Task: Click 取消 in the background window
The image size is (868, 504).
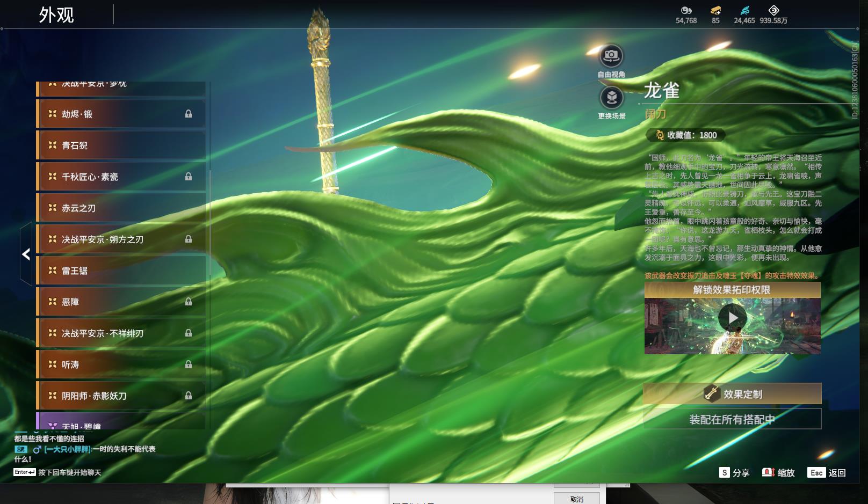Action: pos(577,499)
